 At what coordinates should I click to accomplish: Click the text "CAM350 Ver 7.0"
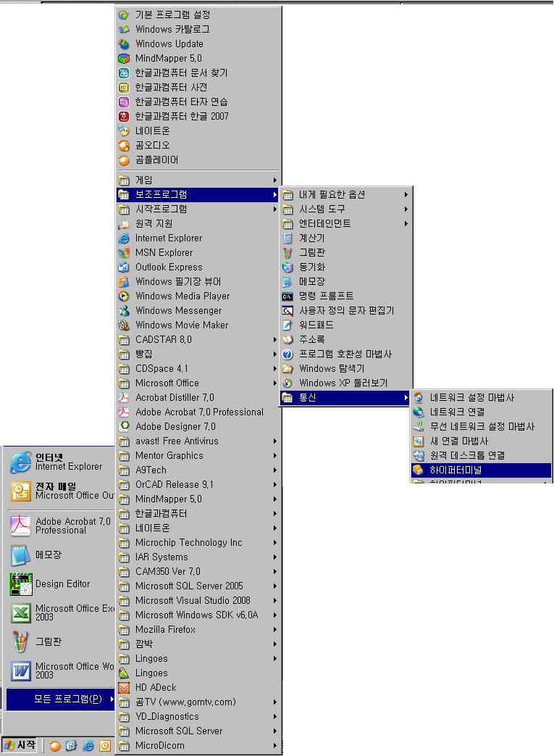[x=167, y=572]
